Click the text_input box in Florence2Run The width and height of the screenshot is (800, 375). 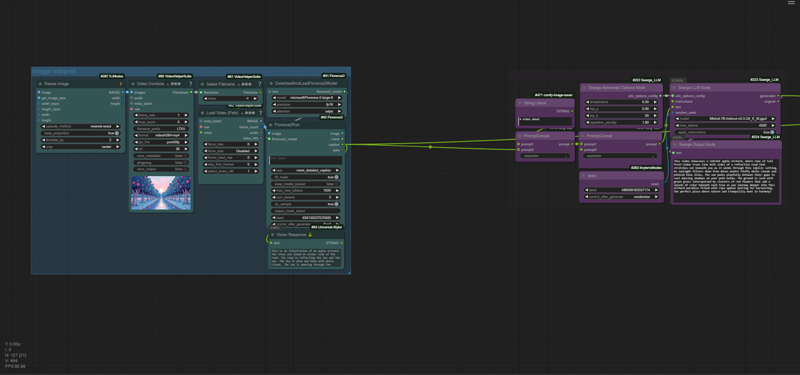coord(306,160)
